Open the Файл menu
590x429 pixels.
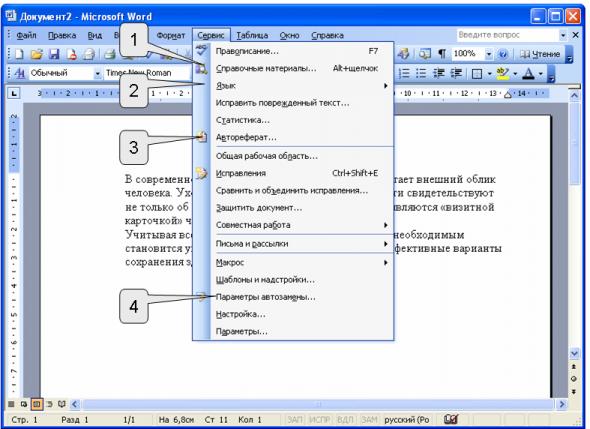26,35
